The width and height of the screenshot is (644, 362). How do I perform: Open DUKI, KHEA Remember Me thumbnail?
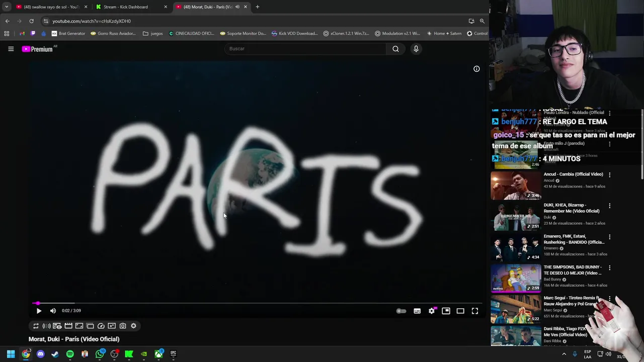pos(516,217)
